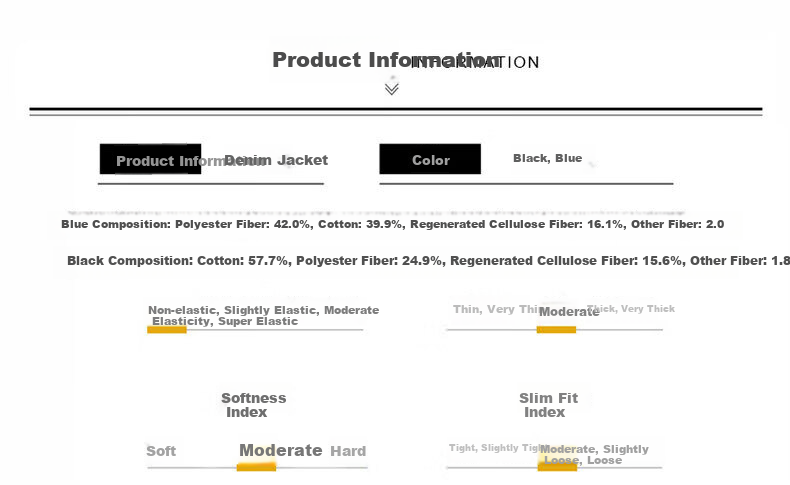Select the black Product Information label
This screenshot has width=790, height=485.
(x=150, y=160)
